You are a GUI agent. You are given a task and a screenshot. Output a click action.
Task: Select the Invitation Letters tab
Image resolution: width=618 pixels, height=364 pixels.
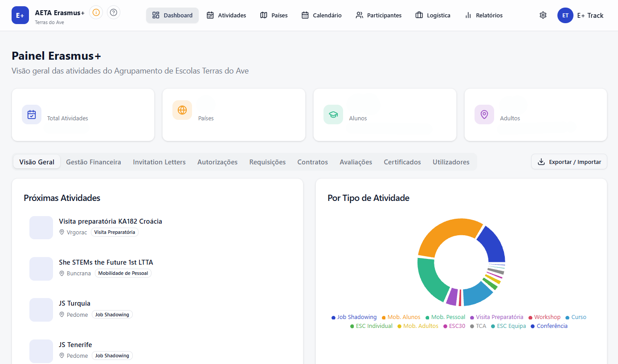point(159,162)
